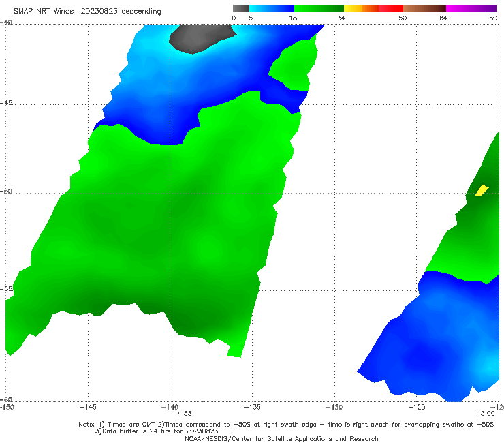Click the 'SMAP NRT Winds' title text

coord(44,12)
